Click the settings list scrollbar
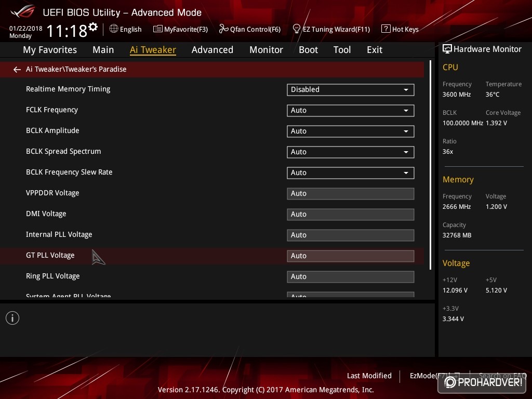 click(x=431, y=165)
